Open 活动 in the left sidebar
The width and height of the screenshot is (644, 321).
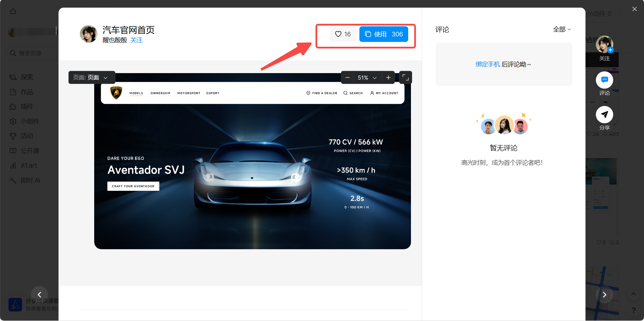click(21, 136)
